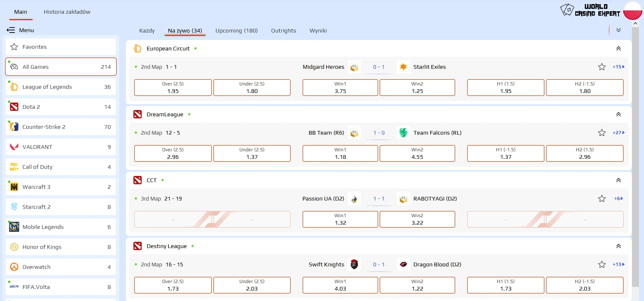This screenshot has width=644, height=301.
Task: Click Dragon Blood team logo
Action: click(x=403, y=264)
